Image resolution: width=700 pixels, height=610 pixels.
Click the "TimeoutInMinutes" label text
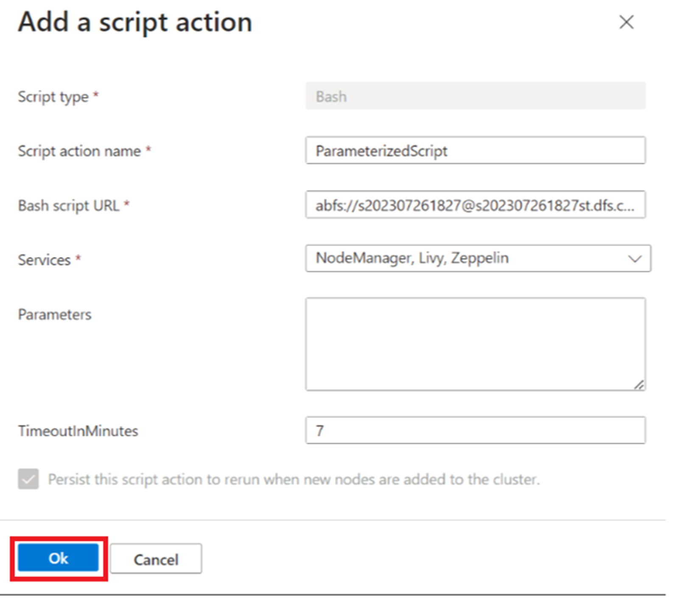[78, 431]
